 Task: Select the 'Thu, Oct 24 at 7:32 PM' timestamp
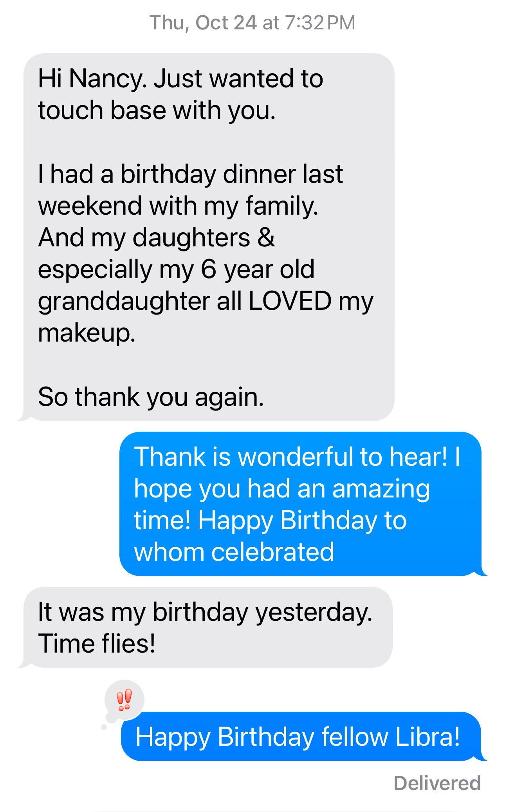[x=252, y=23]
